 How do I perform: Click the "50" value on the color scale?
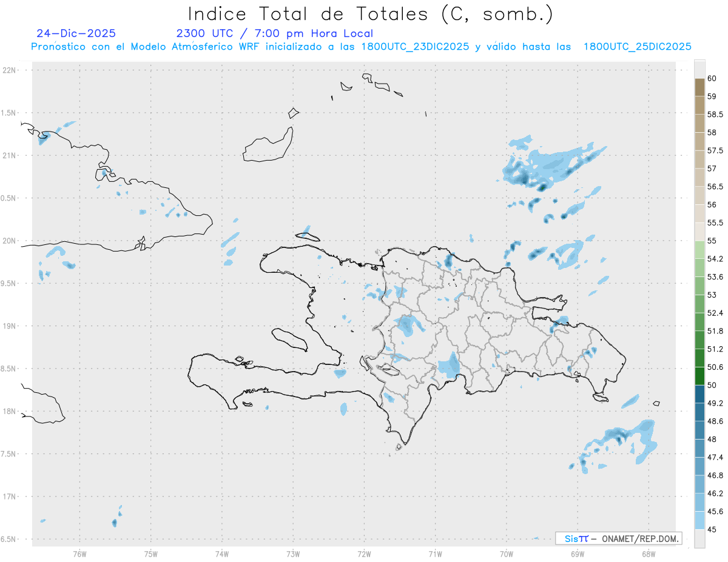[712, 385]
